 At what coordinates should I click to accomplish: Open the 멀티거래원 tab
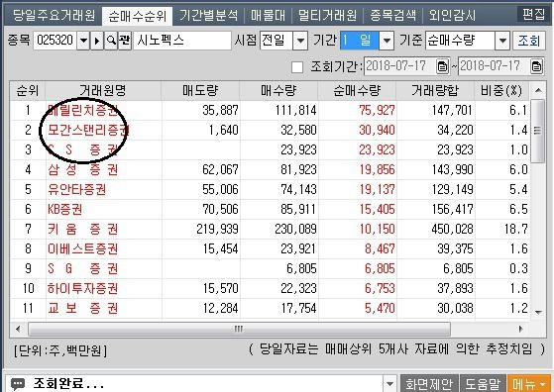327,16
